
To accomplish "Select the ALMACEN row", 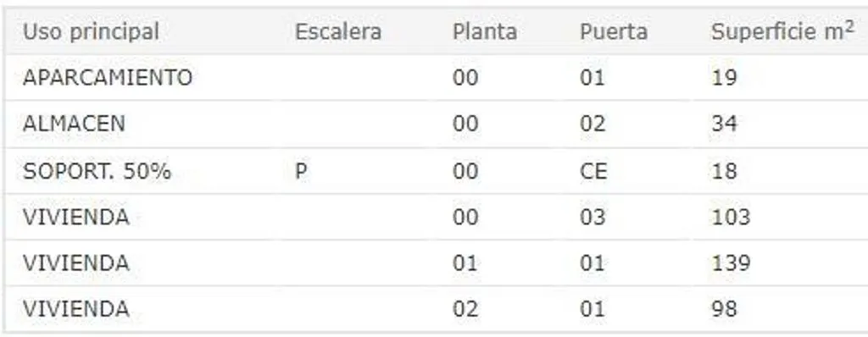I will point(437,124).
